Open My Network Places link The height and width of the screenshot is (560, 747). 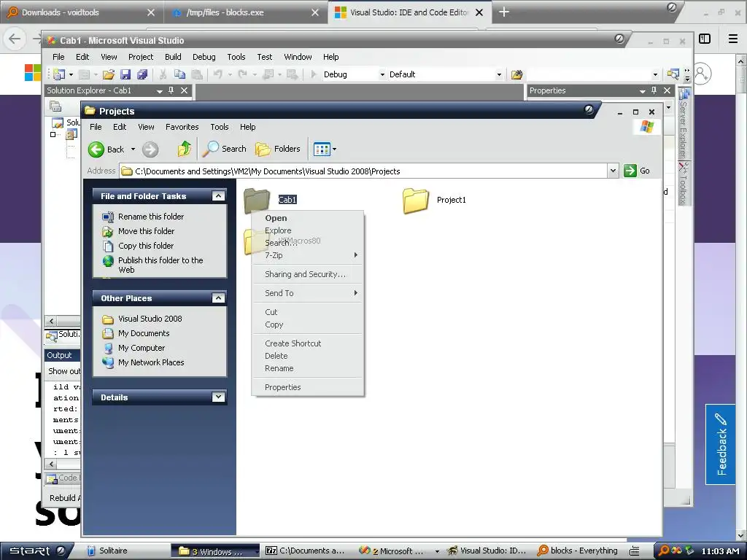tap(150, 362)
